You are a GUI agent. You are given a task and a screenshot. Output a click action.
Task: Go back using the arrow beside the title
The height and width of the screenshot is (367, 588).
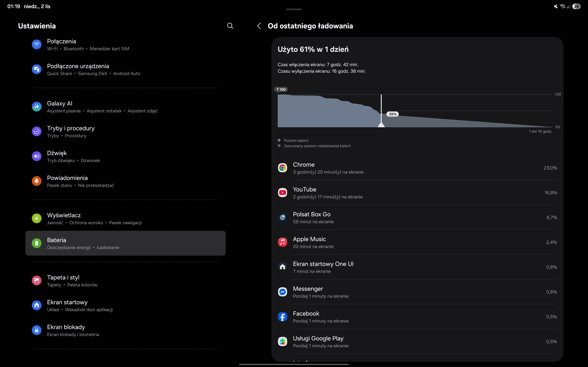[x=259, y=26]
